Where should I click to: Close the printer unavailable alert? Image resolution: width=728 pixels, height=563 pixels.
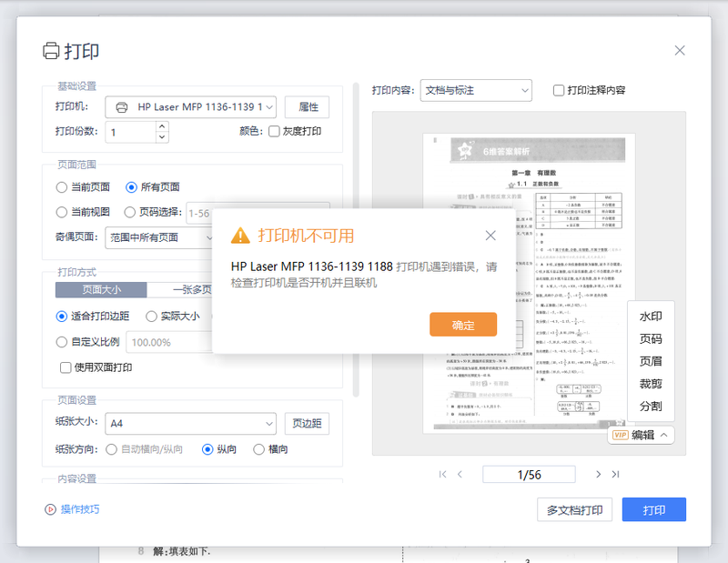[490, 236]
